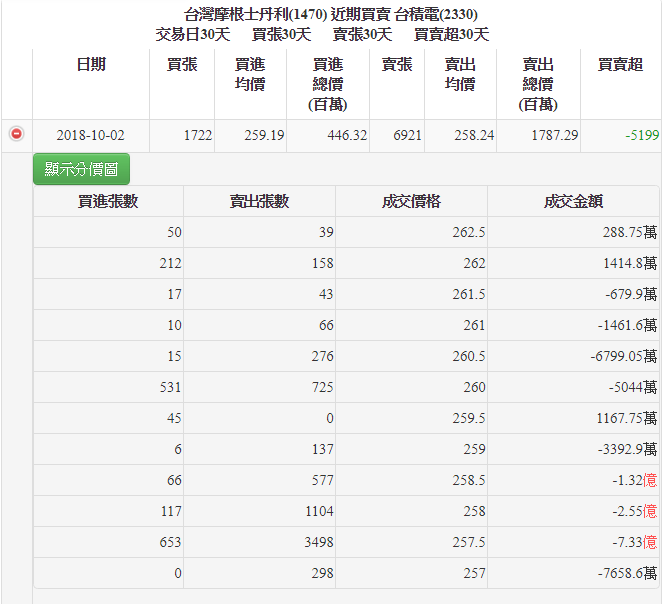
Task: Click the 賣出均價 column header
Action: pos(460,74)
